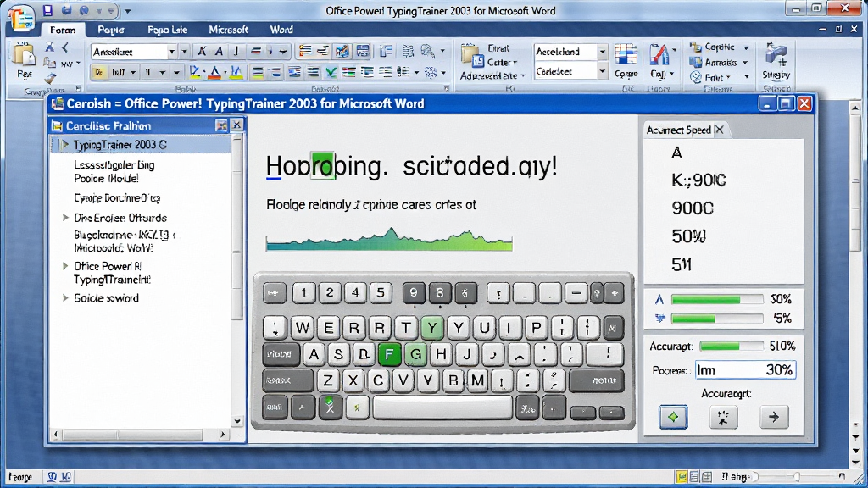The height and width of the screenshot is (488, 868).
Task: Click the G key on virtual keyboard
Action: tap(415, 353)
